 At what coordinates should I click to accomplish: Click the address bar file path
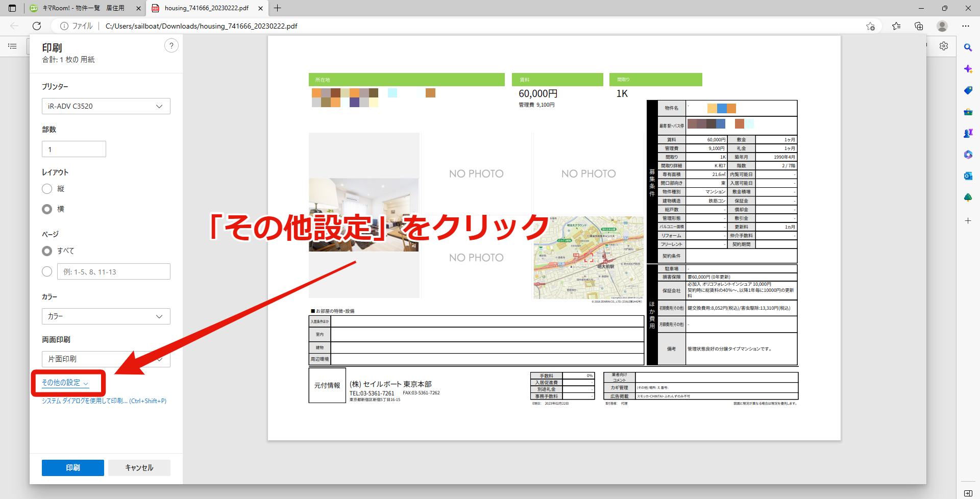[201, 26]
